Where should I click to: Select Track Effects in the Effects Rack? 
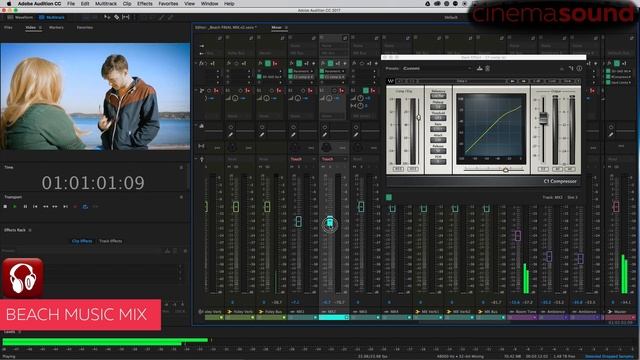(111, 241)
